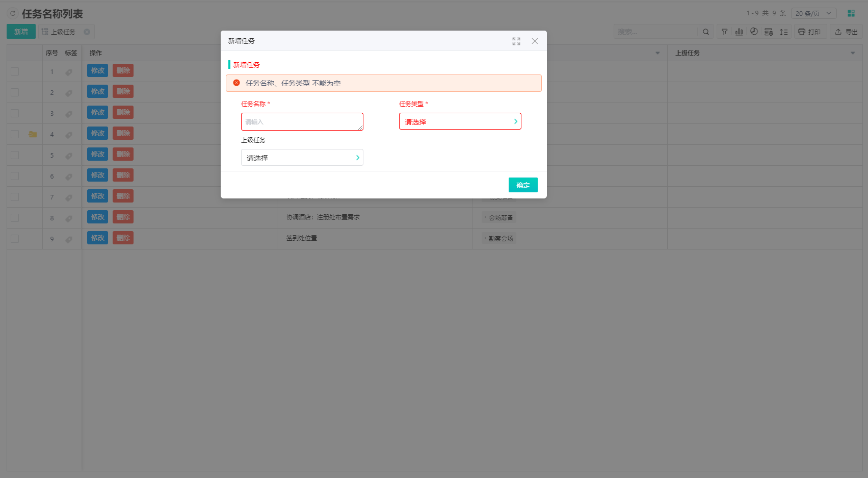868x478 pixels.
Task: Click the tag icon in row 6
Action: pyautogui.click(x=69, y=177)
